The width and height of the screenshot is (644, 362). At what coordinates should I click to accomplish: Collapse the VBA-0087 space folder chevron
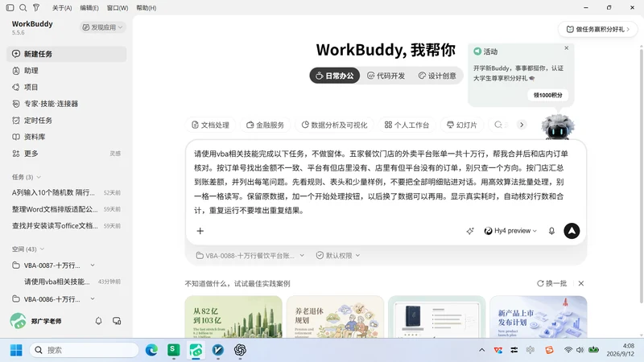93,265
